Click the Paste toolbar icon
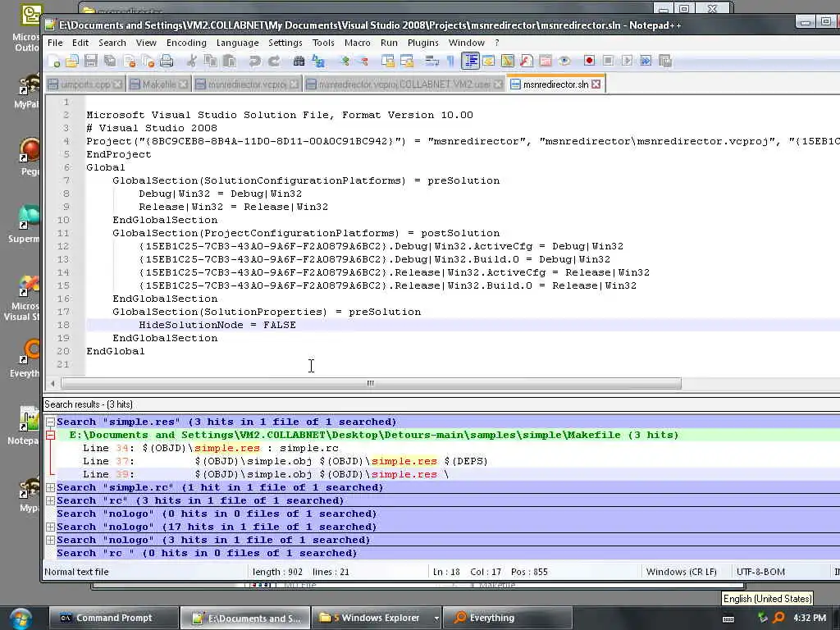Viewport: 840px width, 630px height. [x=230, y=61]
